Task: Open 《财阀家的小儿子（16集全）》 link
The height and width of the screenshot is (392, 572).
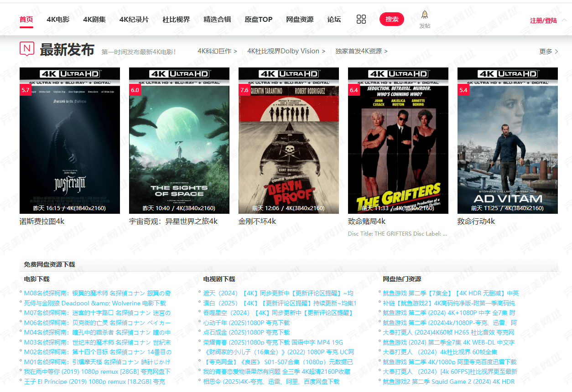Action: click(x=279, y=352)
